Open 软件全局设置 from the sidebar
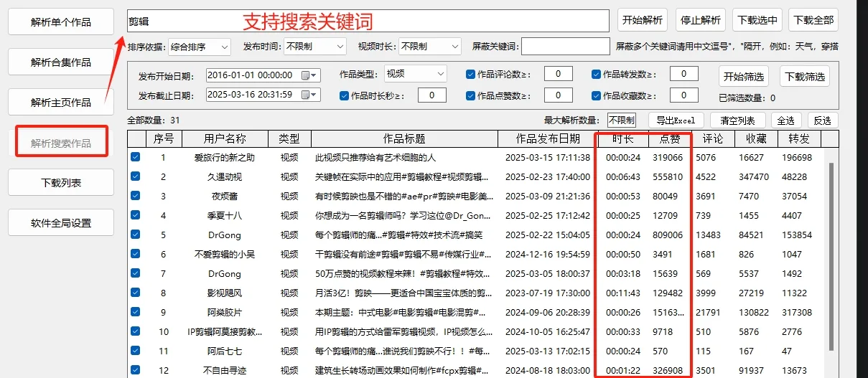This screenshot has height=378, width=868. click(x=61, y=222)
